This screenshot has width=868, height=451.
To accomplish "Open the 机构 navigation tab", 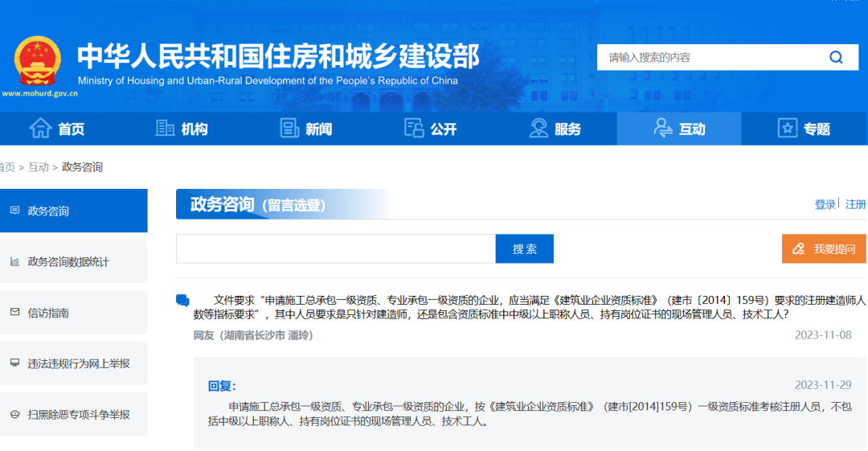I will [182, 129].
